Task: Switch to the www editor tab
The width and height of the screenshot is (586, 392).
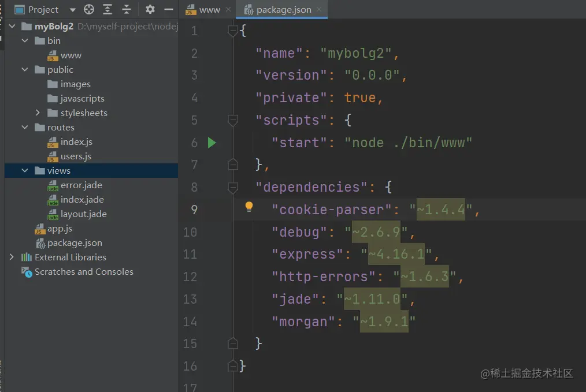Action: point(209,10)
